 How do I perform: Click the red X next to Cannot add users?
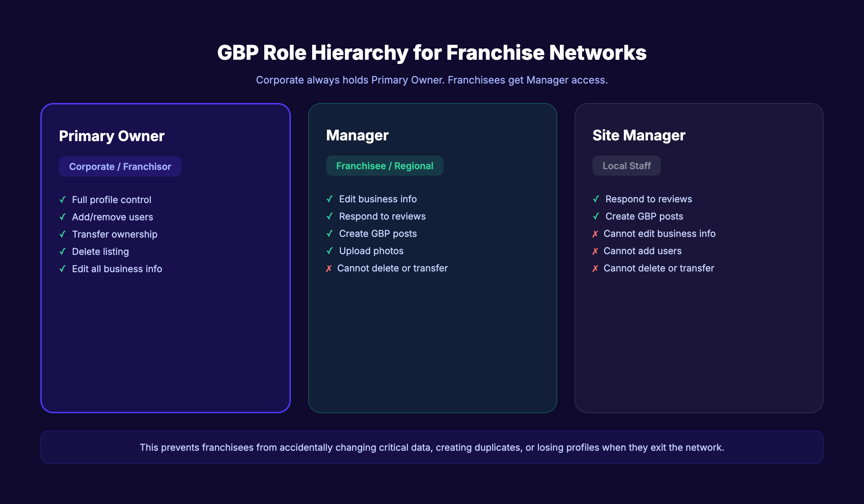[596, 251]
